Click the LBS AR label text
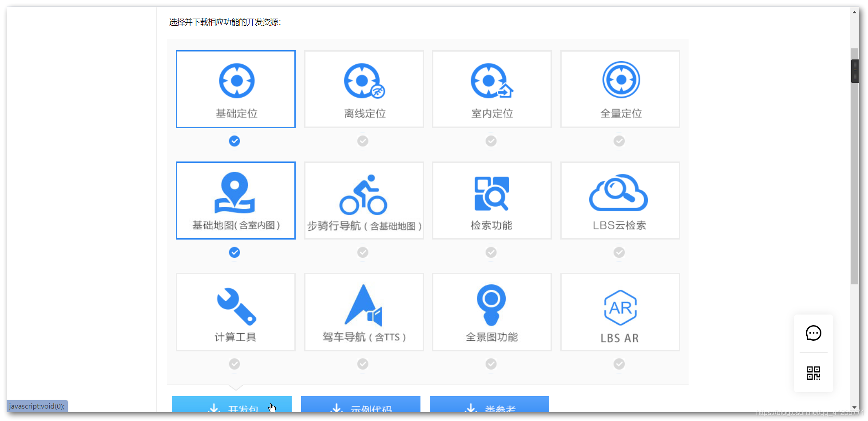 [x=619, y=338]
